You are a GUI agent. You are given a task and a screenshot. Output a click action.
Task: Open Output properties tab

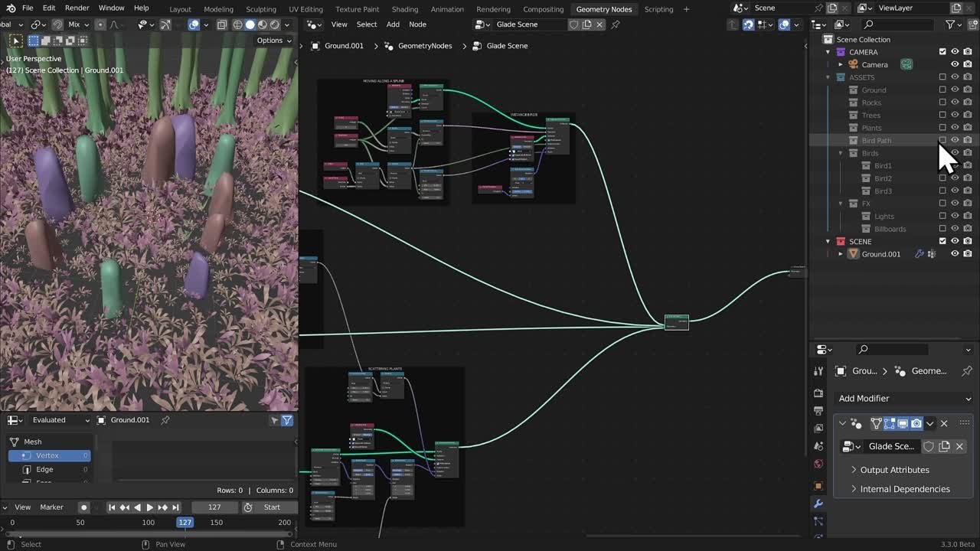[x=818, y=411]
